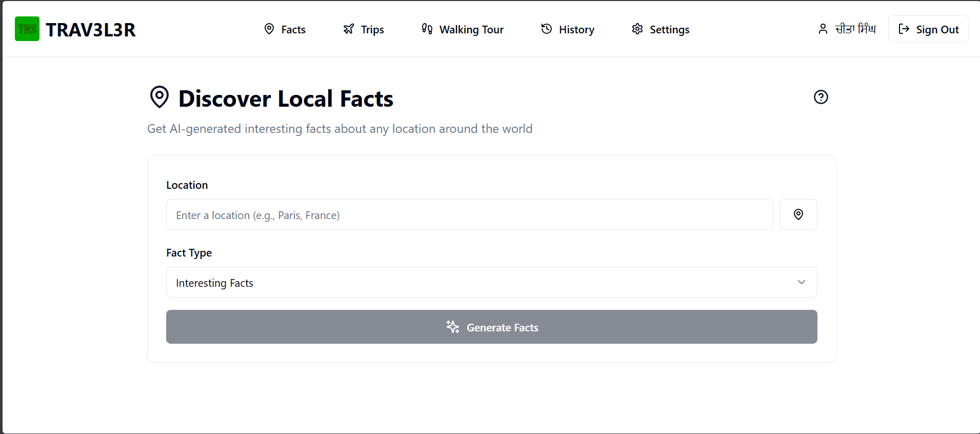
Task: Click the Location field label
Action: click(x=187, y=185)
